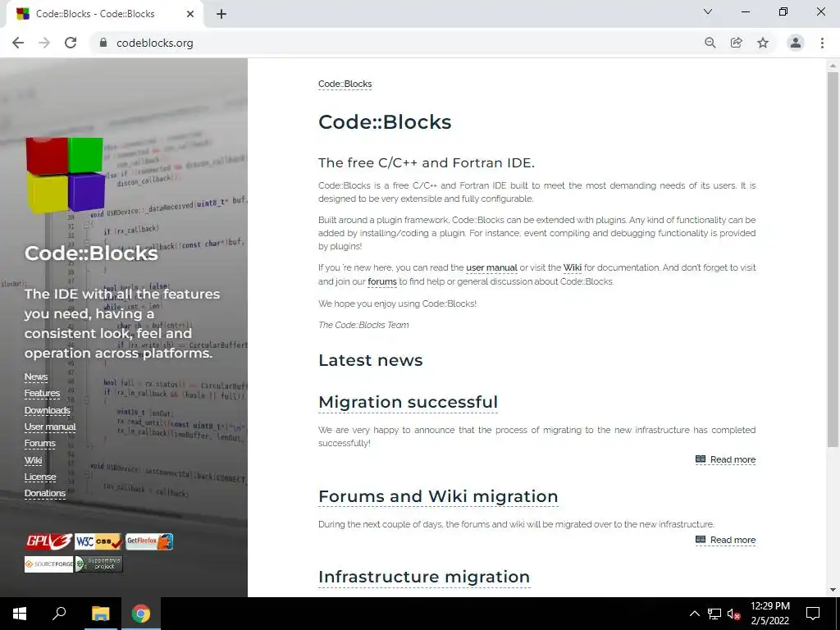840x630 pixels.
Task: Click the muted volume tray icon
Action: (x=733, y=614)
